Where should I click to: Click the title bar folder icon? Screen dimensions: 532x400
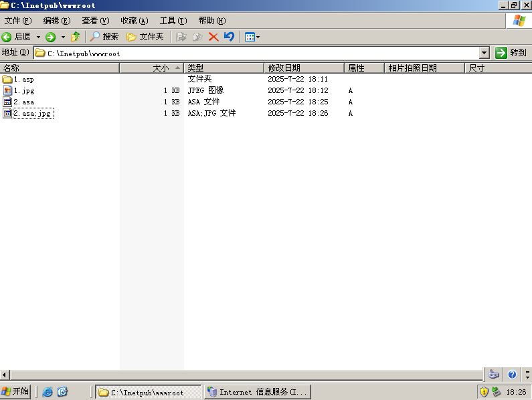pos(5,5)
